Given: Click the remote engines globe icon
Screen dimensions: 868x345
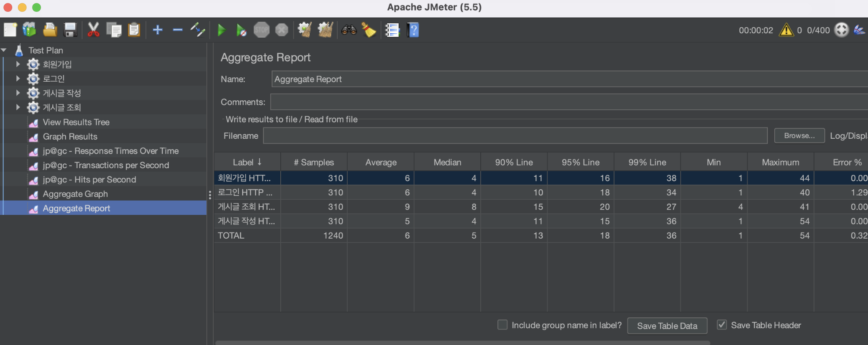Looking at the screenshot, I should [x=842, y=30].
